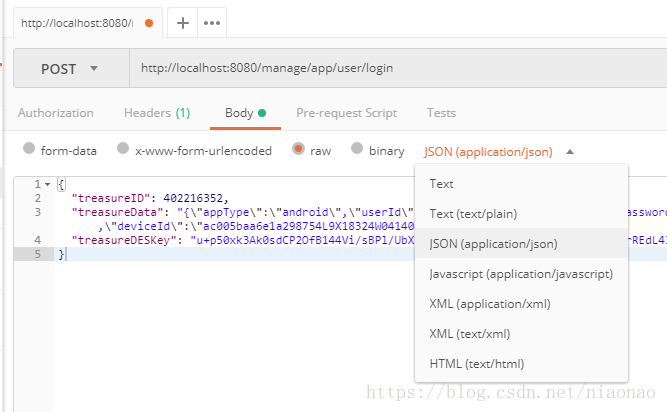Click the "treasureDESKey" key on line 4
This screenshot has height=412, width=667.
[124, 240]
